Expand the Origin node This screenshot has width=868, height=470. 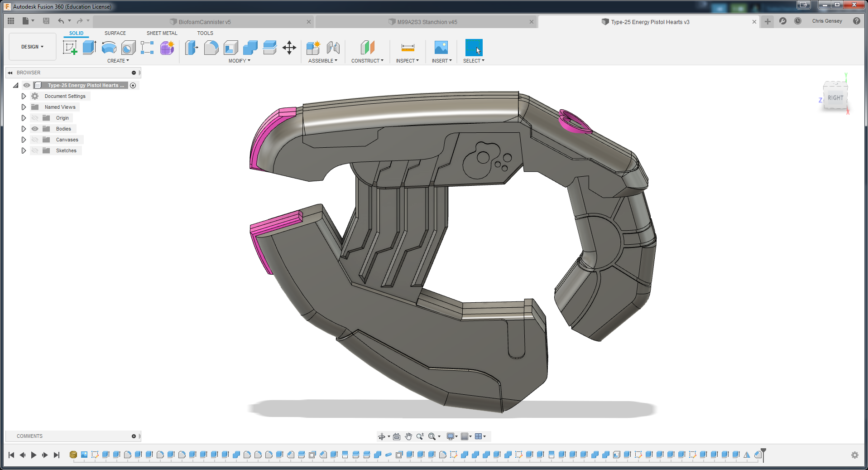(24, 118)
